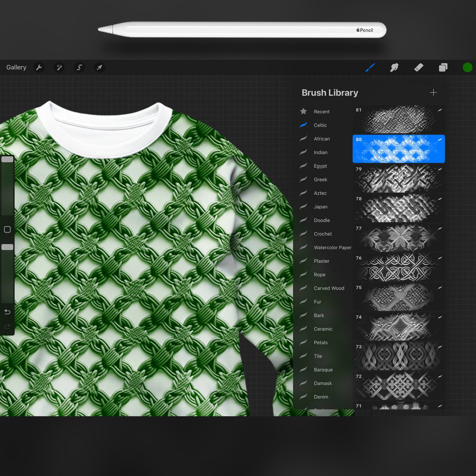
Task: Select the Smudge tool
Action: coord(394,67)
